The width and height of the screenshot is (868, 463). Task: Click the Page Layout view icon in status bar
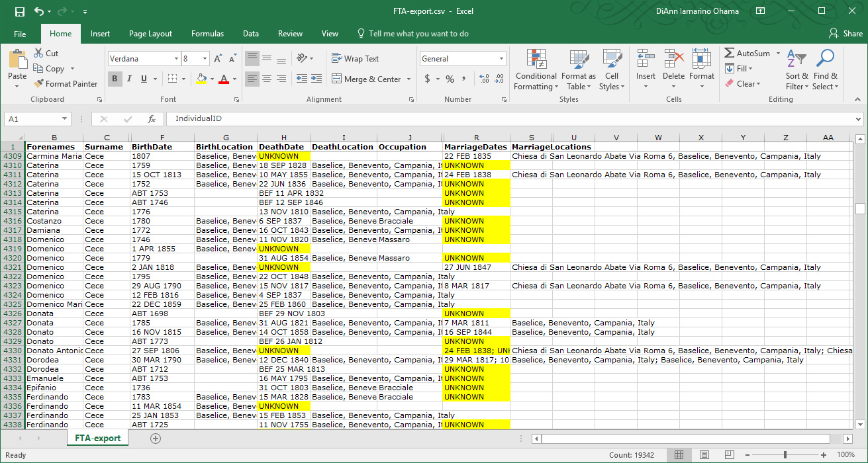click(x=704, y=454)
